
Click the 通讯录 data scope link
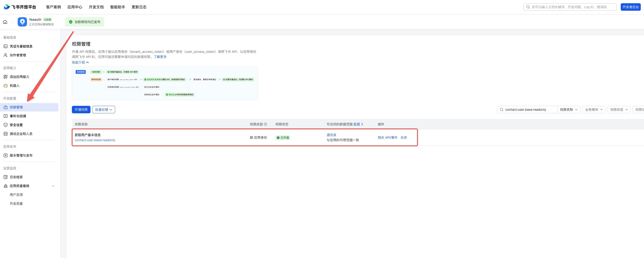click(x=331, y=135)
